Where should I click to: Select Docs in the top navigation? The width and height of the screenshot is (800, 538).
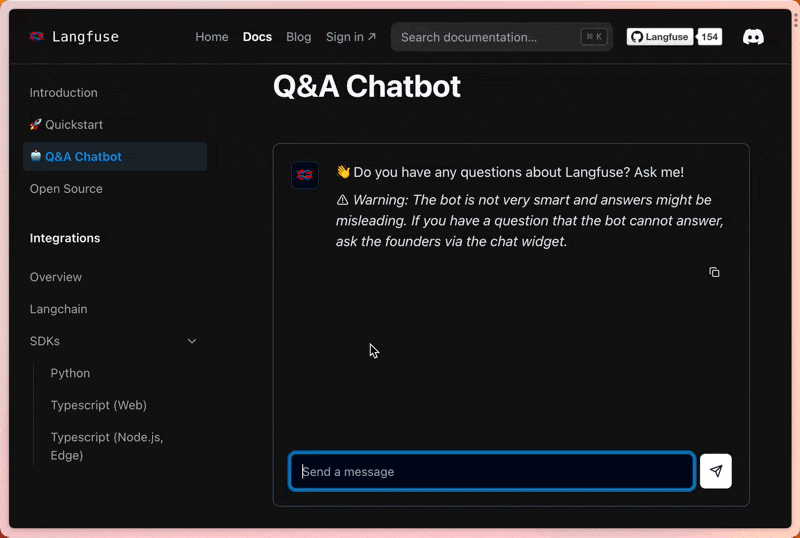(x=257, y=37)
